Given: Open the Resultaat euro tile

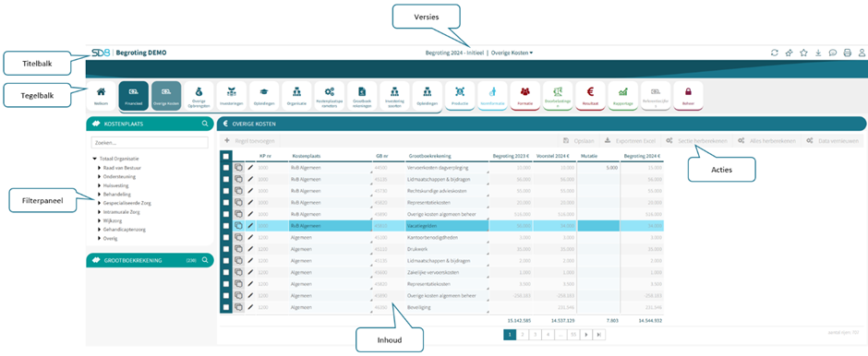Looking at the screenshot, I should (x=590, y=96).
